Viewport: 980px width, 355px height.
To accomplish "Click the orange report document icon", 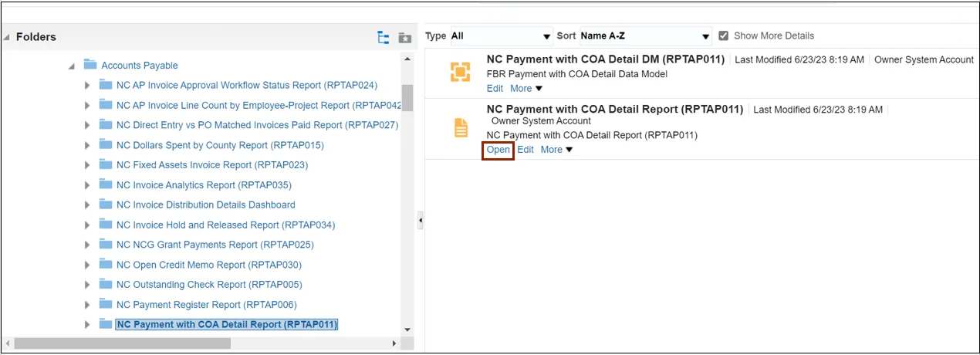I will [460, 128].
